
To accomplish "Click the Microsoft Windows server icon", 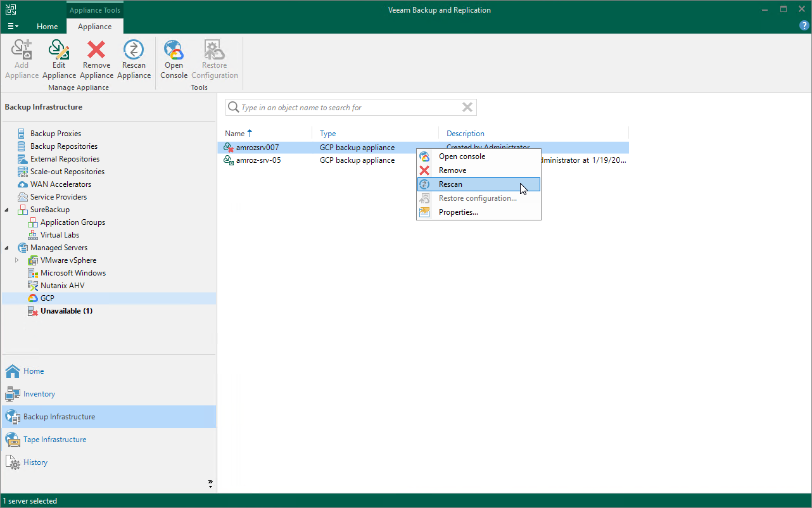I will [x=33, y=273].
